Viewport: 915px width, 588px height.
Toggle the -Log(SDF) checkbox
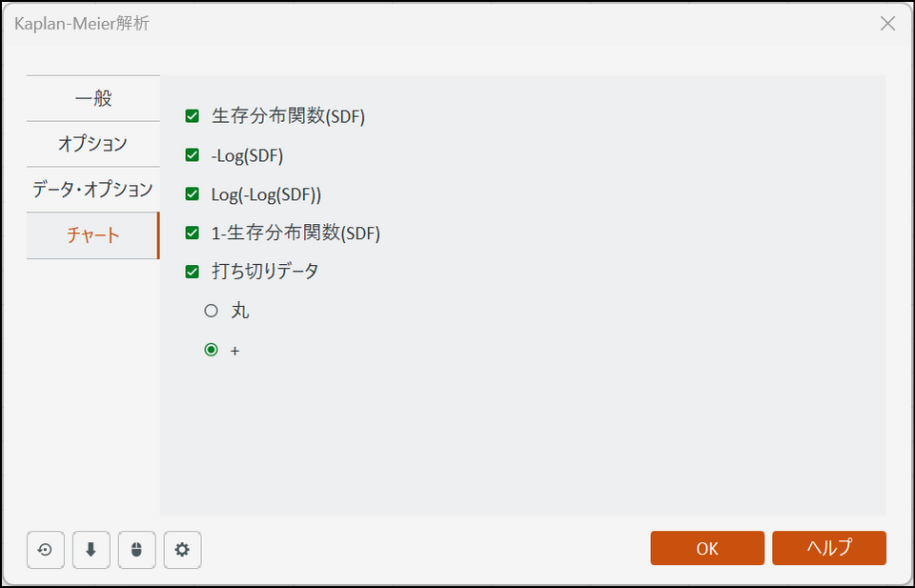[193, 155]
